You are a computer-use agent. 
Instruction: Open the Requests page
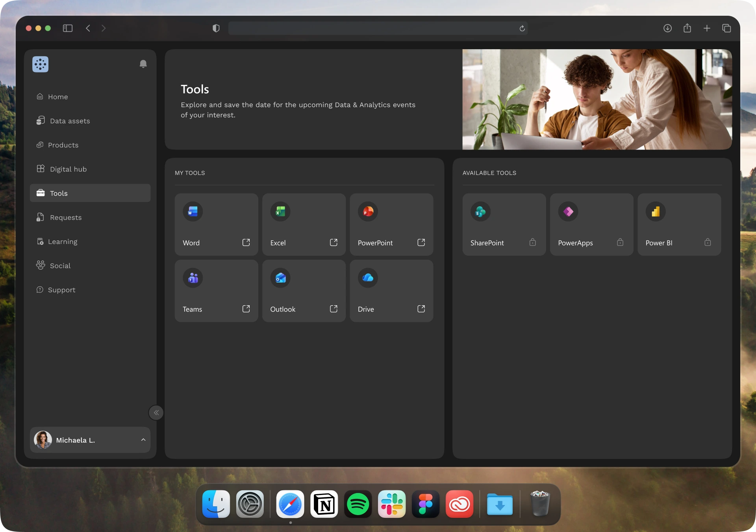pos(66,218)
